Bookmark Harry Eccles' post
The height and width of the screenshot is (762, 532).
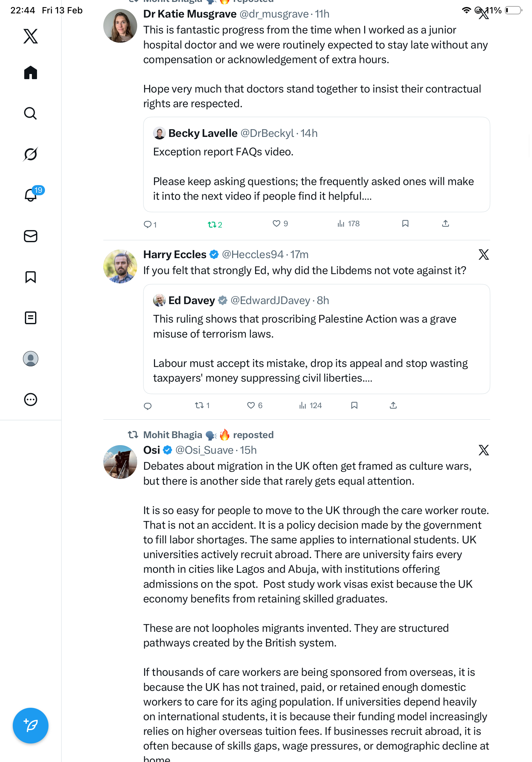coord(354,405)
